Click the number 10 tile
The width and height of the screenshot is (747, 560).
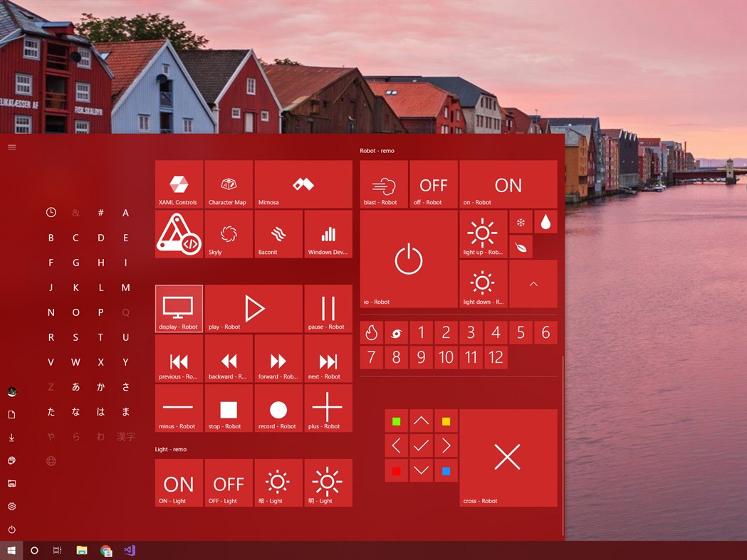pyautogui.click(x=446, y=357)
